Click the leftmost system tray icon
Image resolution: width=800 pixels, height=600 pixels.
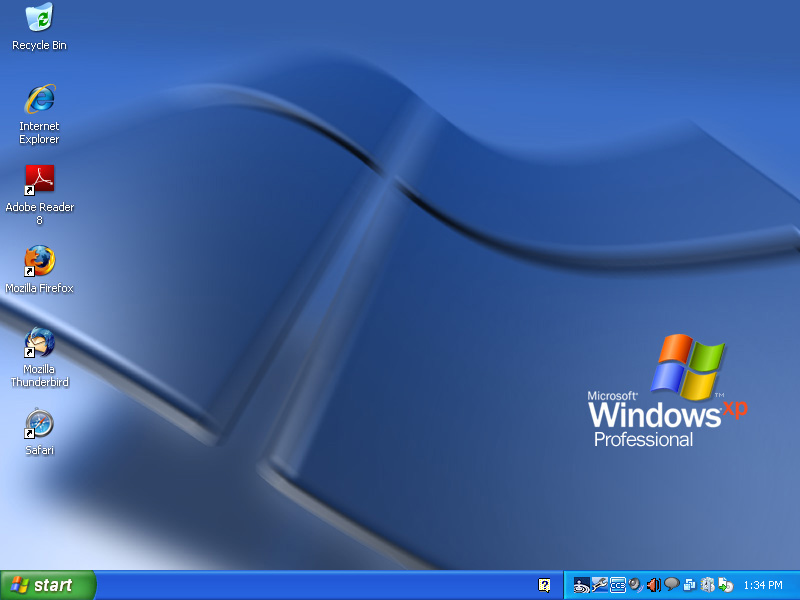(581, 585)
